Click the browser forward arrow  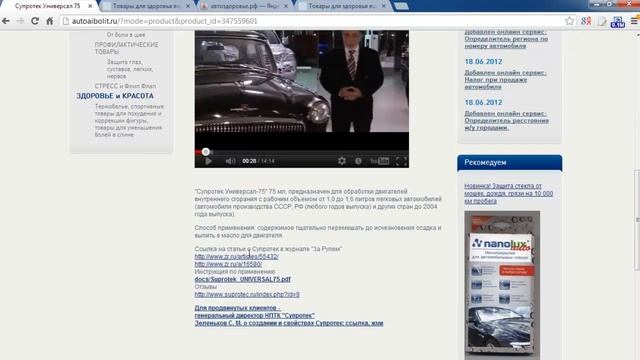(20, 21)
